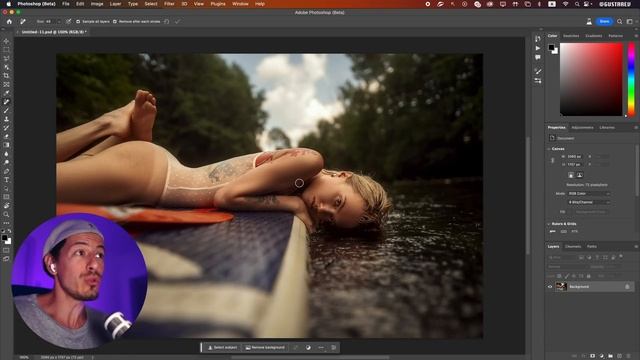Toggle pressure for size icon in options bar

(68, 21)
